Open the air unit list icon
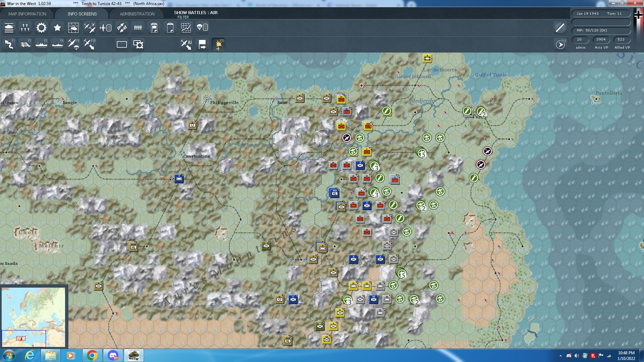Screen dimensions: 644x362 click(x=106, y=27)
